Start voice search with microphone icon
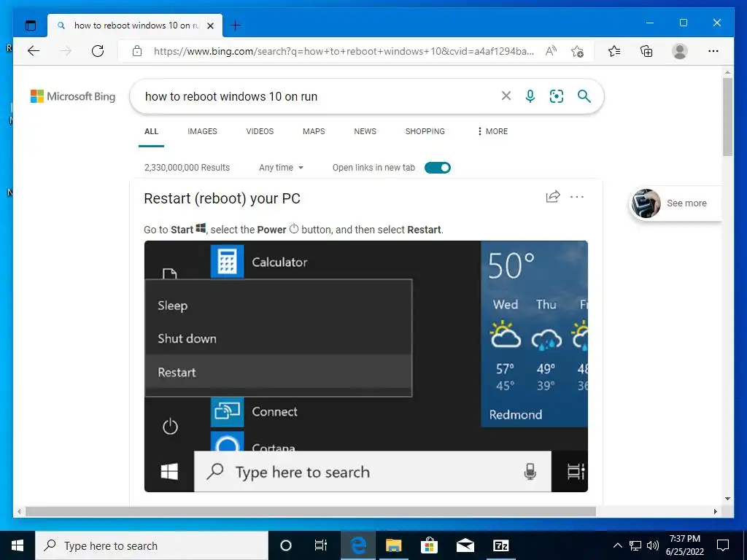747x560 pixels. tap(530, 96)
